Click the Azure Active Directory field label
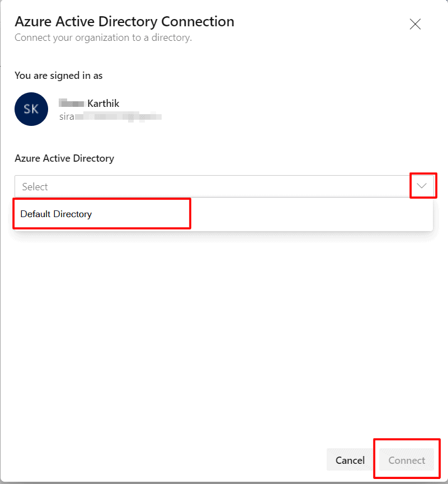The height and width of the screenshot is (484, 448). point(64,158)
